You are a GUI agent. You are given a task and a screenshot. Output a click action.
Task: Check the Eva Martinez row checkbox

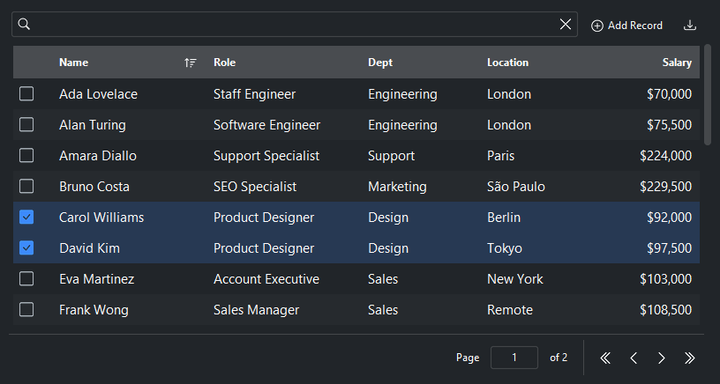pos(26,278)
